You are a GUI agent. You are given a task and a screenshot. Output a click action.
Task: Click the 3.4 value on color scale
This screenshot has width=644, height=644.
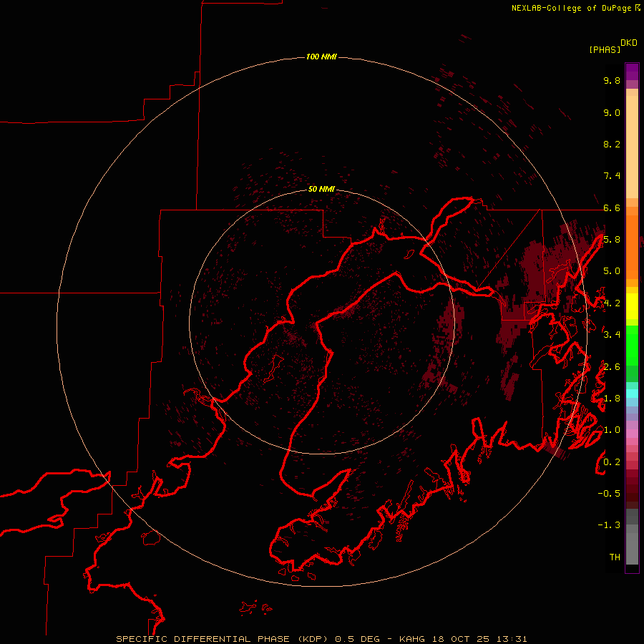[612, 335]
